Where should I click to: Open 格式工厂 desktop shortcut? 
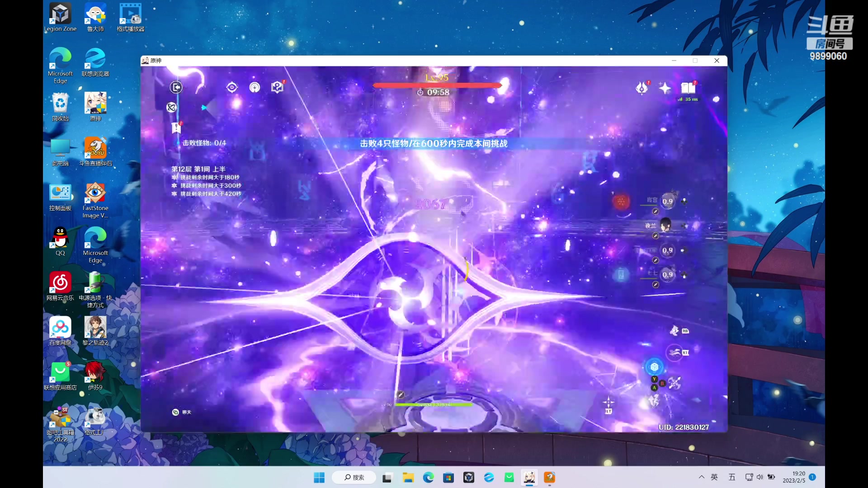click(x=95, y=421)
